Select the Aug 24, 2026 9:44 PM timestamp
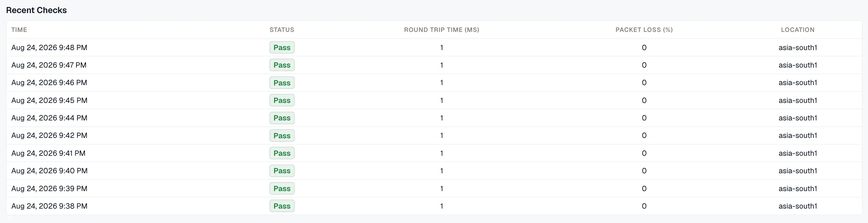Viewport: 868px width, 223px height. click(x=49, y=118)
